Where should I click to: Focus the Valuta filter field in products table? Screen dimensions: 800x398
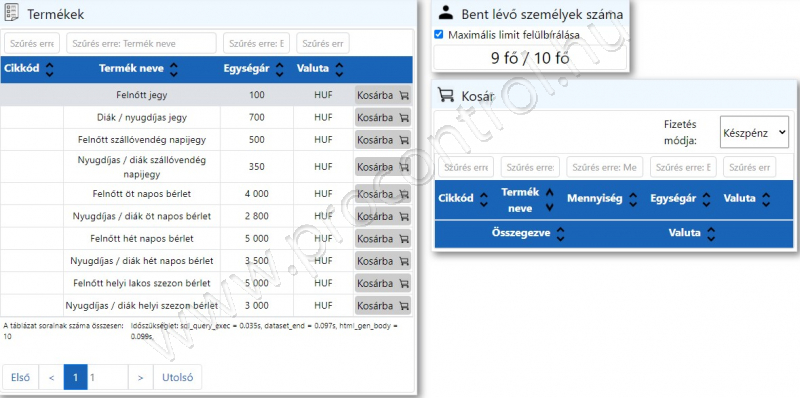323,43
